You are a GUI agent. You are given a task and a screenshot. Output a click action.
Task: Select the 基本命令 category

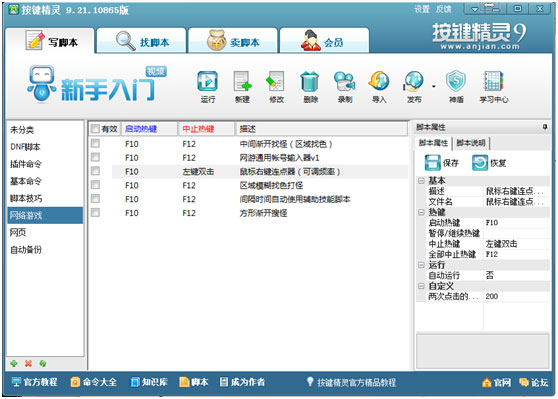click(45, 181)
